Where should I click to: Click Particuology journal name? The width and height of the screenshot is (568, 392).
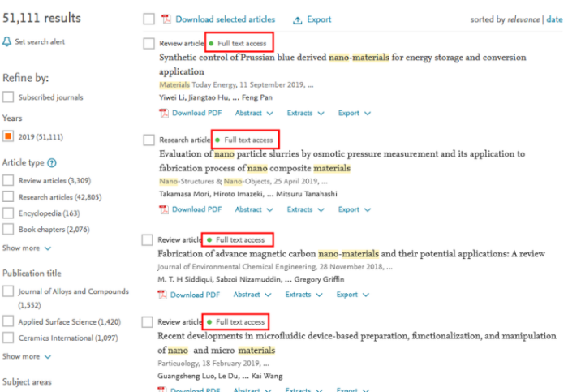click(x=178, y=364)
